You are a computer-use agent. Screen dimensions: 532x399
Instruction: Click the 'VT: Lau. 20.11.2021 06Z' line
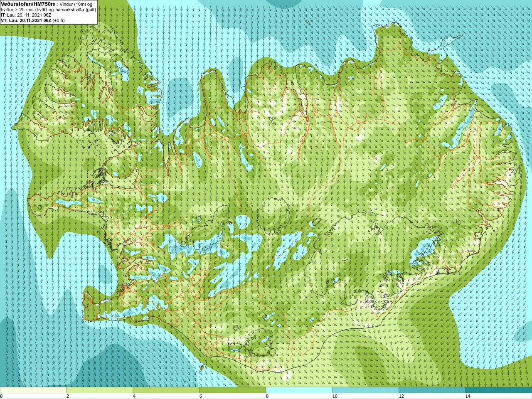pos(26,20)
